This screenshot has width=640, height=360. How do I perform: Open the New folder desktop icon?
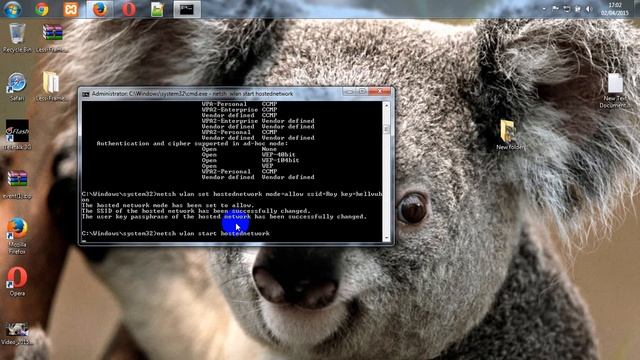[x=510, y=135]
